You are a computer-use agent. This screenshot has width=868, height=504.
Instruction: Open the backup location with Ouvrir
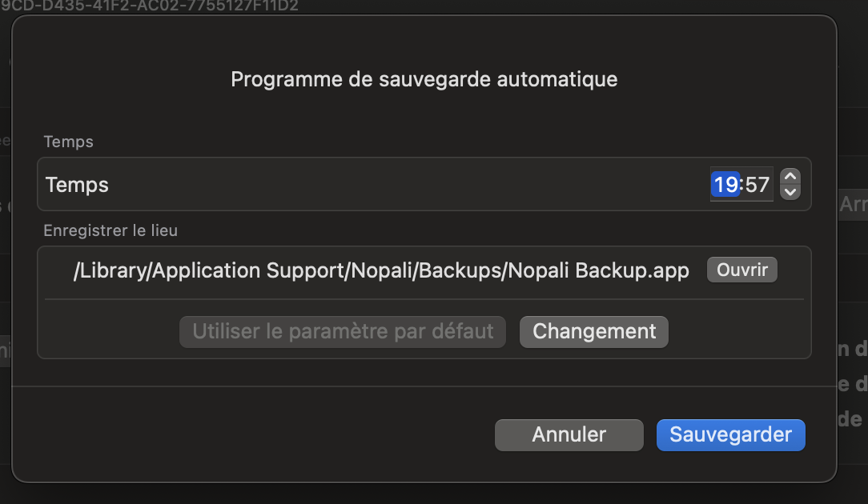click(741, 270)
